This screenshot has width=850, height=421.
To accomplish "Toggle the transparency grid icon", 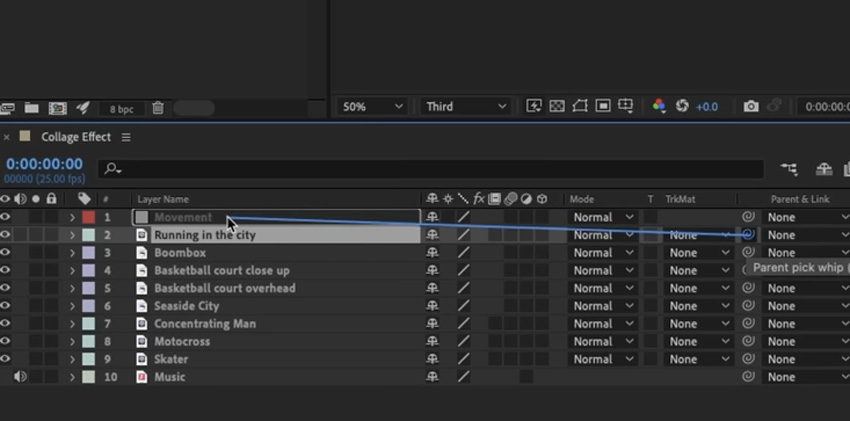I will 557,106.
